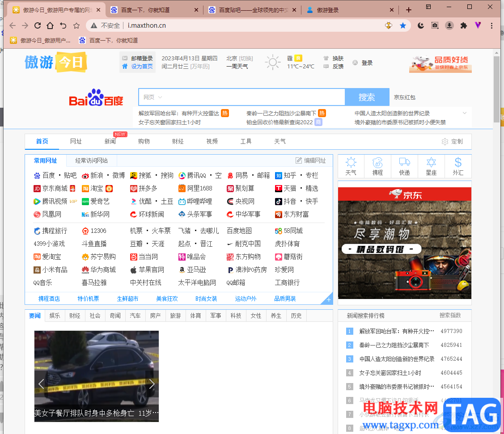
Task: Click 登录 login link
Action: (x=367, y=63)
